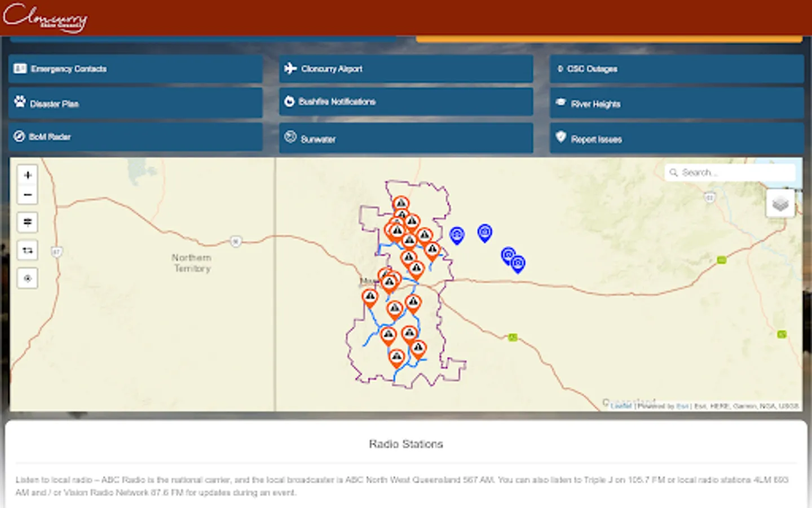Open BoM Radar

click(135, 137)
